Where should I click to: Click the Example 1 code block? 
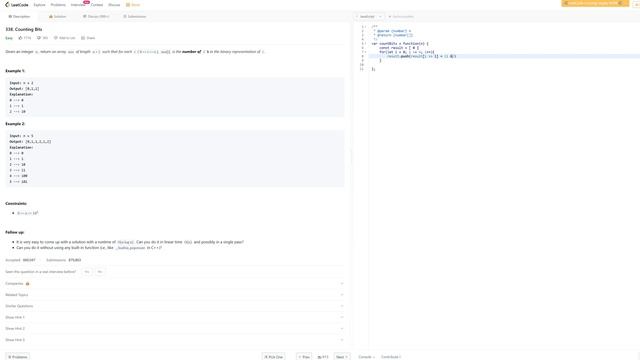[175, 97]
